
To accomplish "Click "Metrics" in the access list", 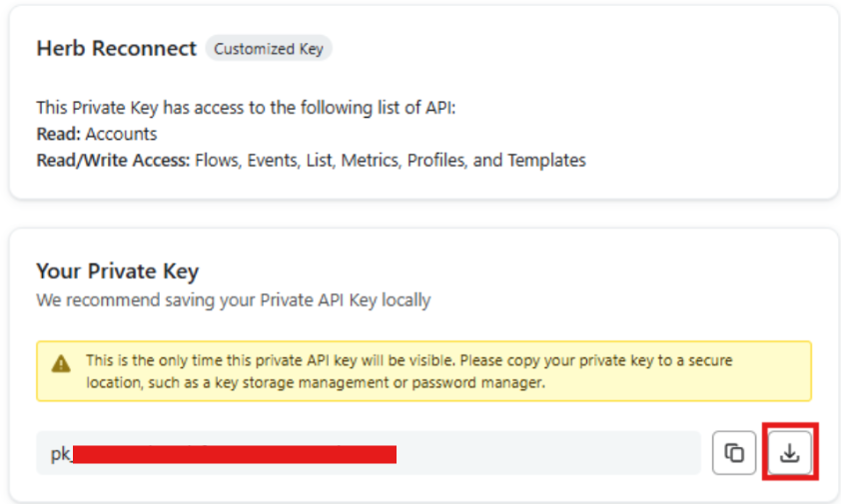I will [x=369, y=160].
